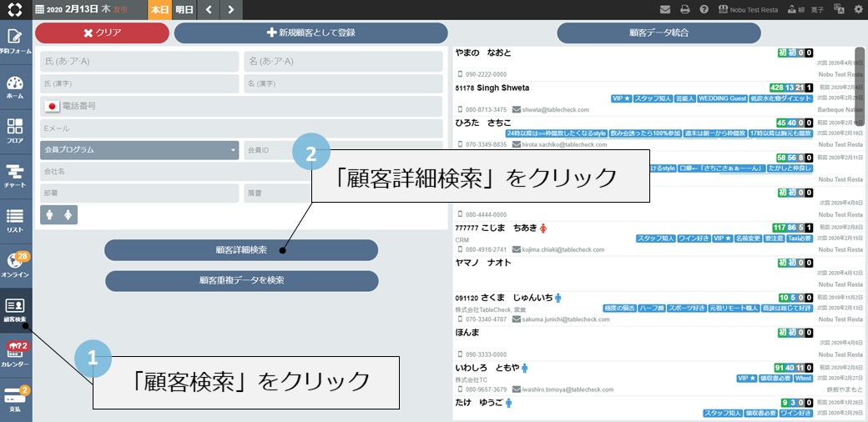Expand the 会員プログラム dropdown
Image resolution: width=868 pixels, height=422 pixels.
pyautogui.click(x=139, y=150)
